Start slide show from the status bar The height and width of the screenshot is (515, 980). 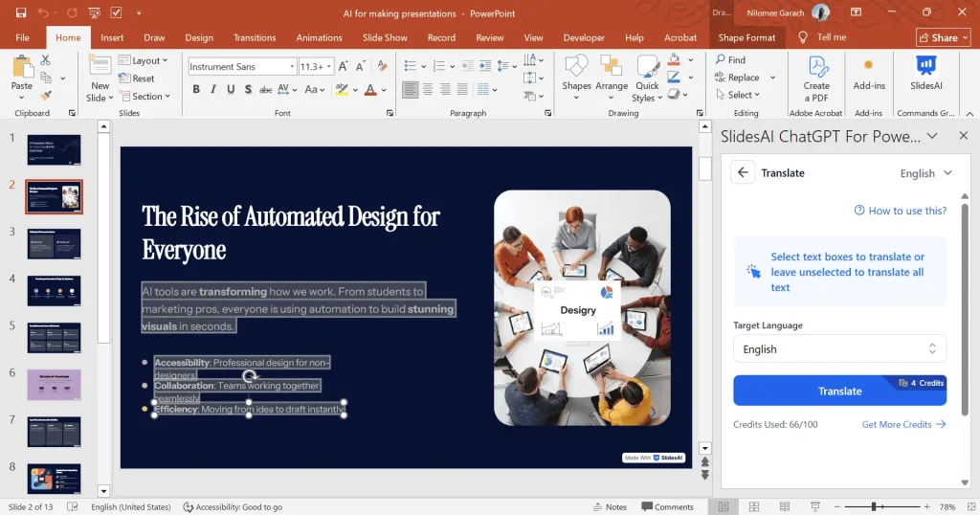click(x=815, y=507)
